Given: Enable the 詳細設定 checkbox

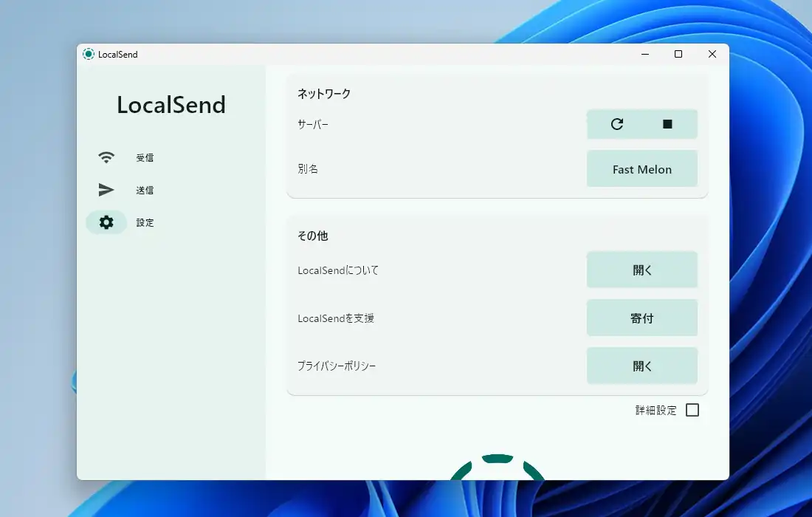Looking at the screenshot, I should (692, 410).
